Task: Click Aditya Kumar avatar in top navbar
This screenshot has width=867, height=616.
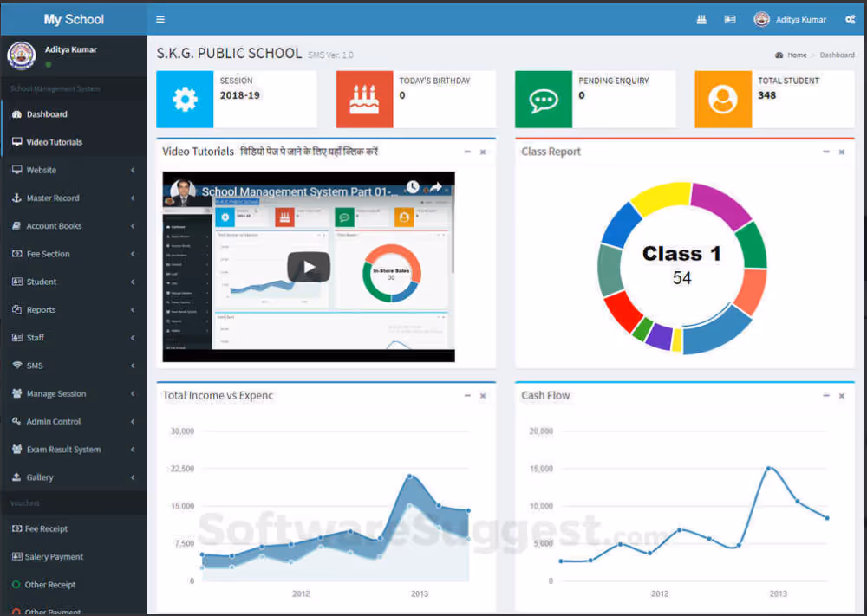Action: coord(761,19)
